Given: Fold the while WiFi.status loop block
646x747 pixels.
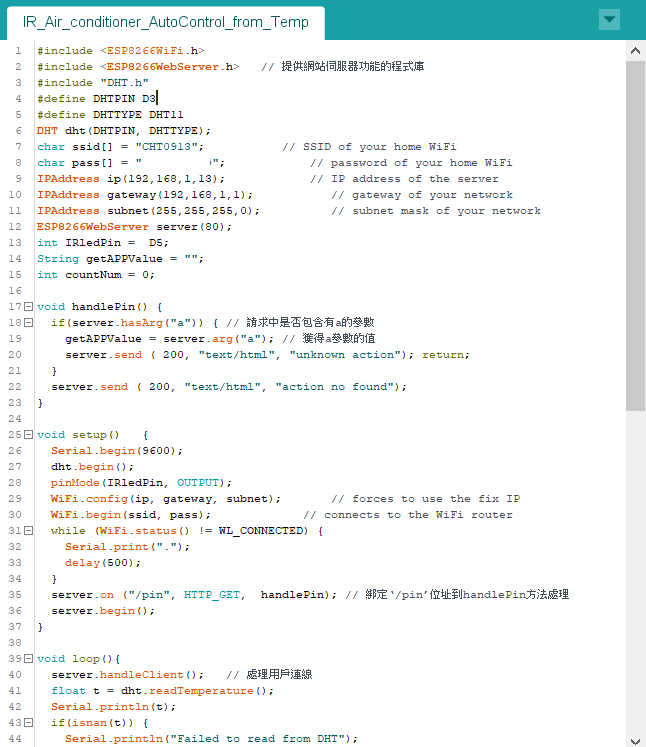Looking at the screenshot, I should pos(28,531).
